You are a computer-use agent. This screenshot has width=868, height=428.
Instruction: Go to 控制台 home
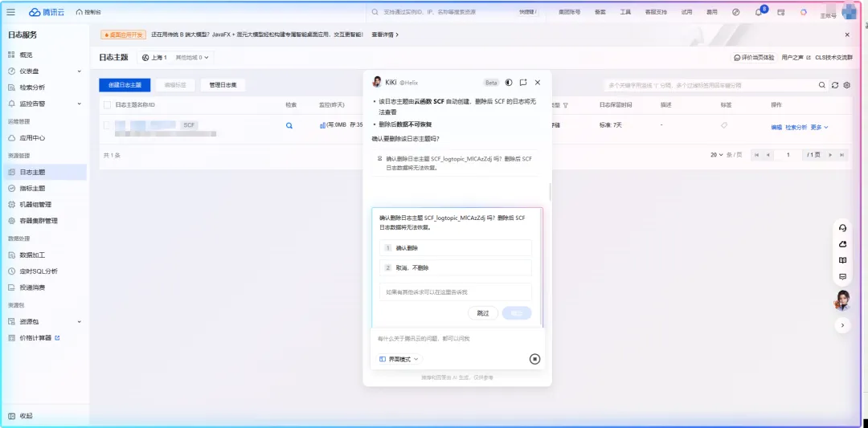[x=88, y=11]
